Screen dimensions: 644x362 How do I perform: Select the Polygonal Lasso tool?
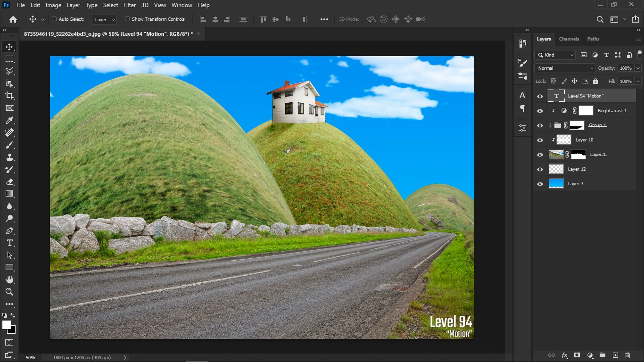9,71
